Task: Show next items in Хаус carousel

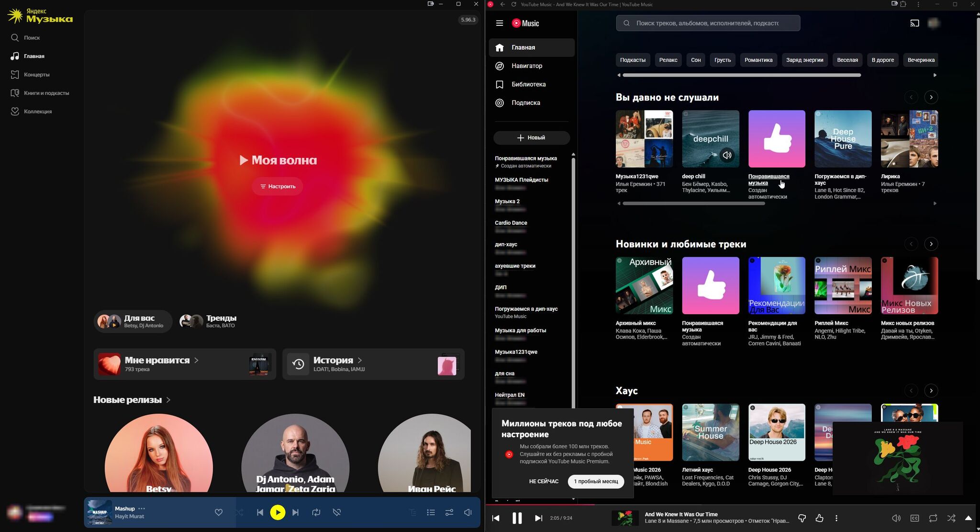Action: coord(931,391)
